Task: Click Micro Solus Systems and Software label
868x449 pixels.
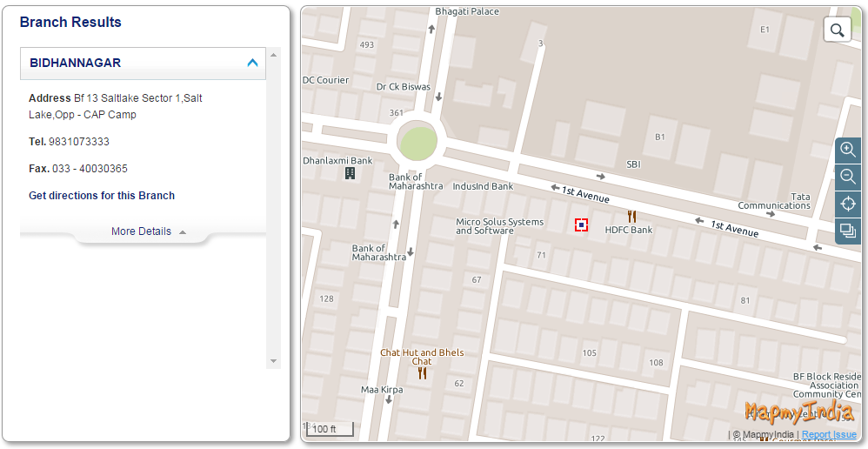Action: 500,226
